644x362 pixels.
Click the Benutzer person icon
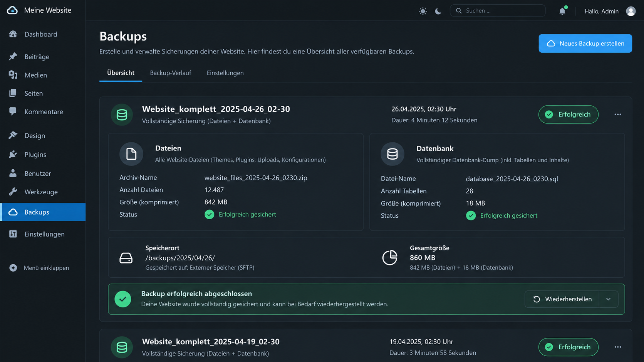click(13, 173)
